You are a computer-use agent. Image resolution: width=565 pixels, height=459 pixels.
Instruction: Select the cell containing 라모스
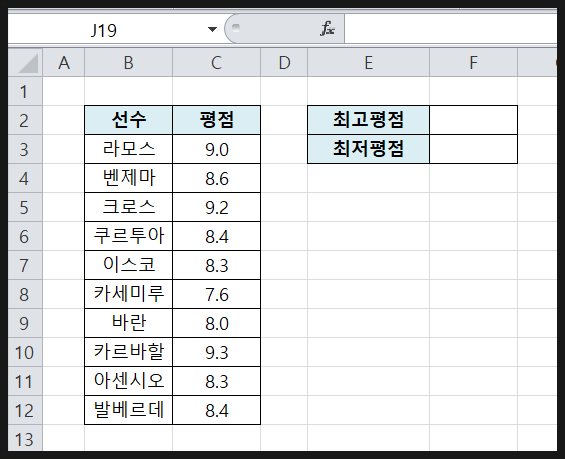[129, 149]
